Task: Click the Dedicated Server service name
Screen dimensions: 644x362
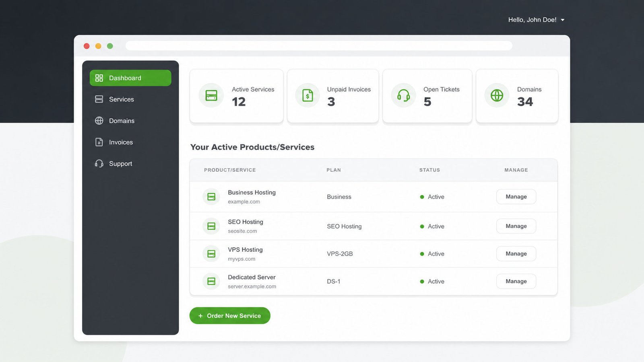Action: (x=252, y=277)
